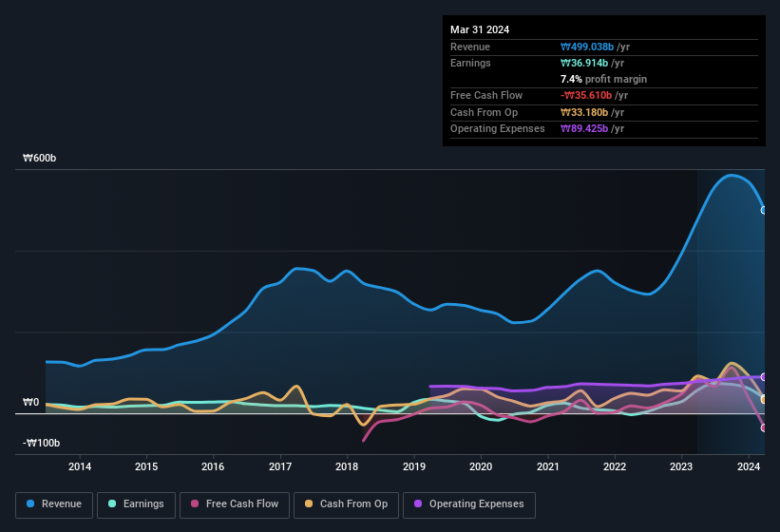Screen dimensions: 780x532
Task: Click the -₩100b y-axis label
Action: tap(41, 443)
